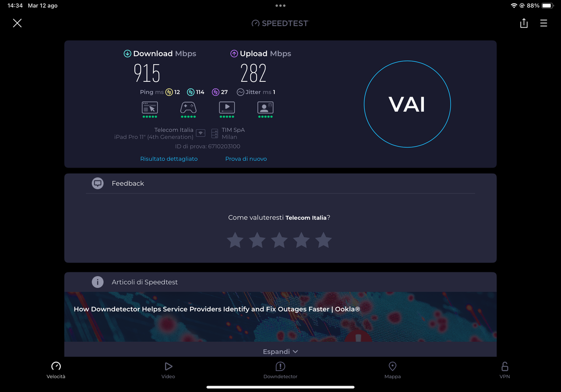Go to the Mappa tab
Screen dimensions: 561x392
392,370
